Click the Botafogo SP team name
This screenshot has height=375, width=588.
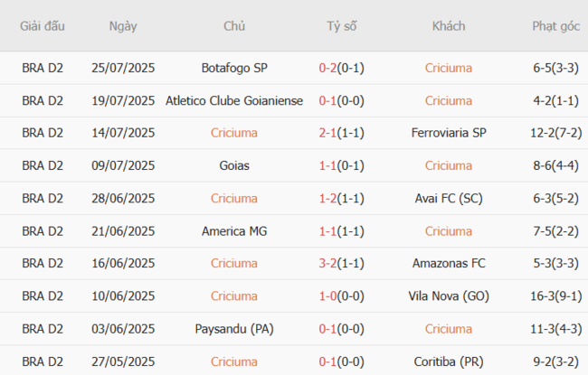(x=234, y=68)
